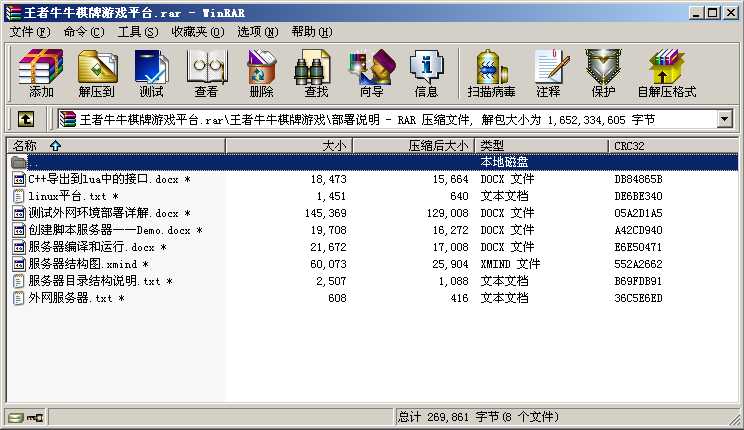Click the key password icon in status bar
Screen dimensions: 744x430
(x=35, y=418)
